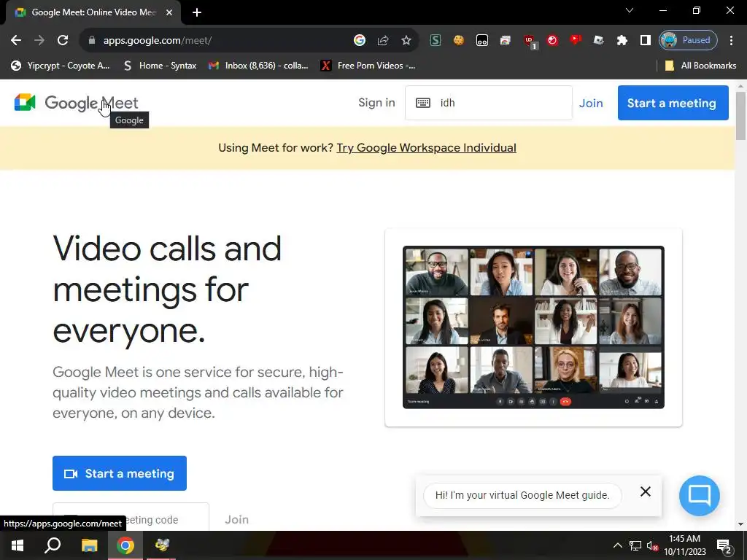Open Windows taskbar search
The width and height of the screenshot is (747, 560).
53,545
